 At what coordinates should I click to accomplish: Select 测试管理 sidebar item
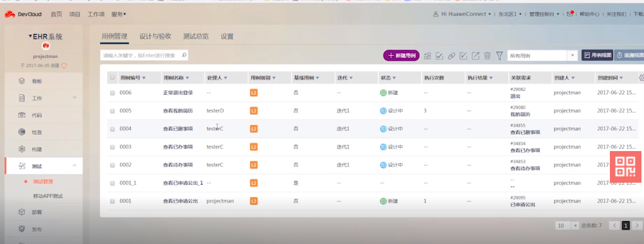coord(43,181)
